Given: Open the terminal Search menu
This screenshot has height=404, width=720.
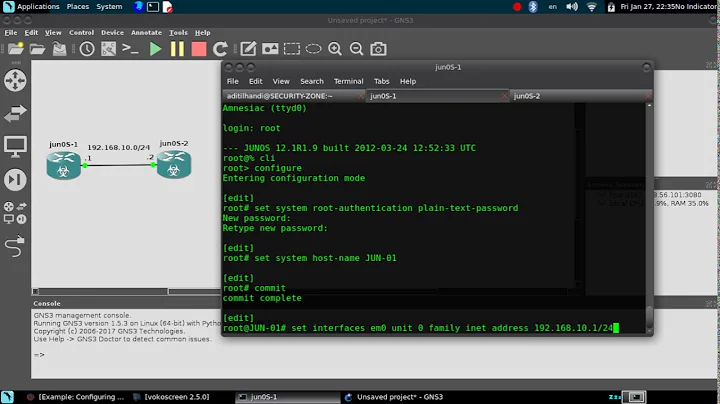Looking at the screenshot, I should tap(312, 81).
